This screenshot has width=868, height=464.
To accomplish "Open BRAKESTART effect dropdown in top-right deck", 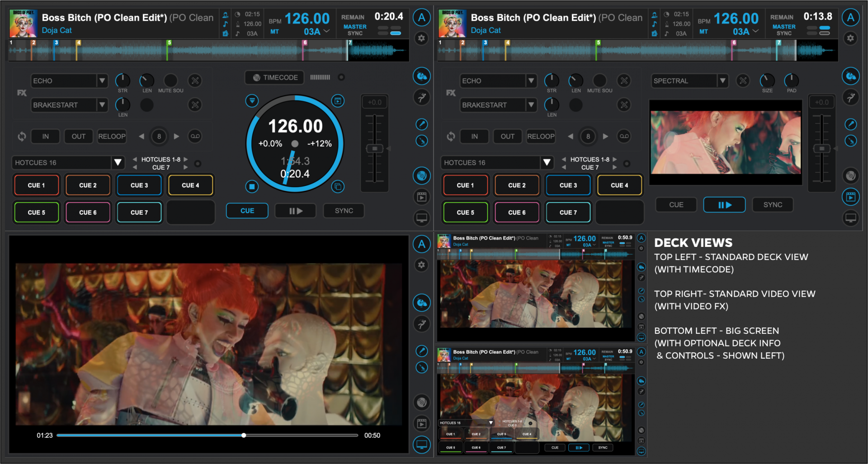I will point(531,105).
